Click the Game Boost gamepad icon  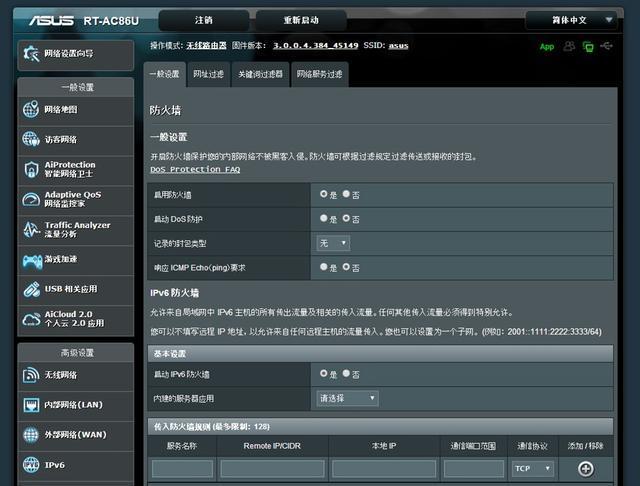point(32,261)
